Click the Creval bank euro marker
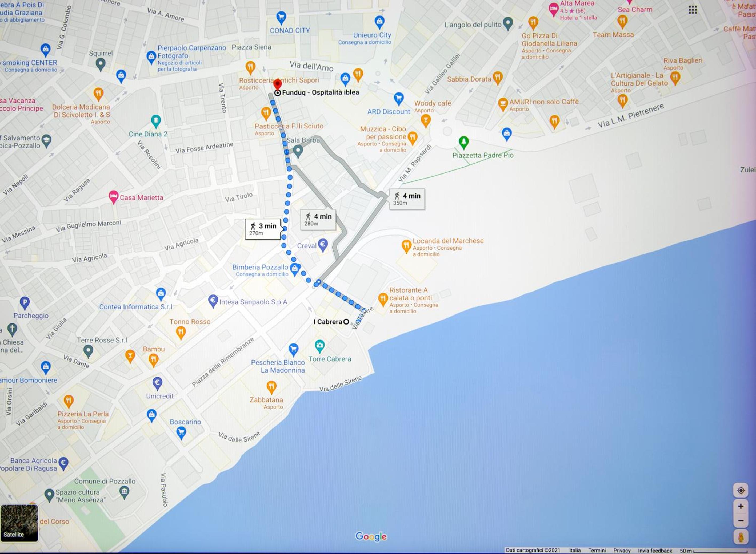Viewport: 756px width, 554px height. [323, 245]
